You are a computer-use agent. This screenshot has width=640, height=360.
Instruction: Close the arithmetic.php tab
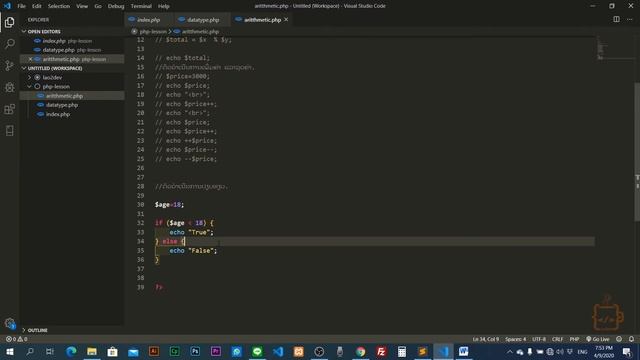pyautogui.click(x=286, y=19)
